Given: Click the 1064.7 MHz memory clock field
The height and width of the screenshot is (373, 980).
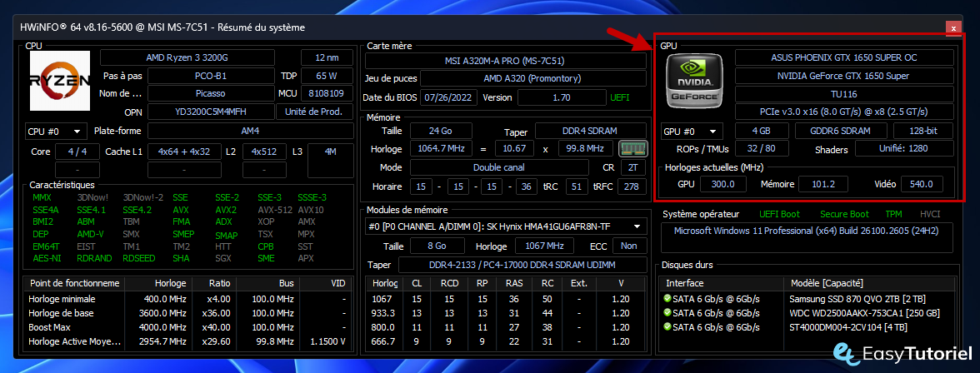Looking at the screenshot, I should pyautogui.click(x=442, y=149).
